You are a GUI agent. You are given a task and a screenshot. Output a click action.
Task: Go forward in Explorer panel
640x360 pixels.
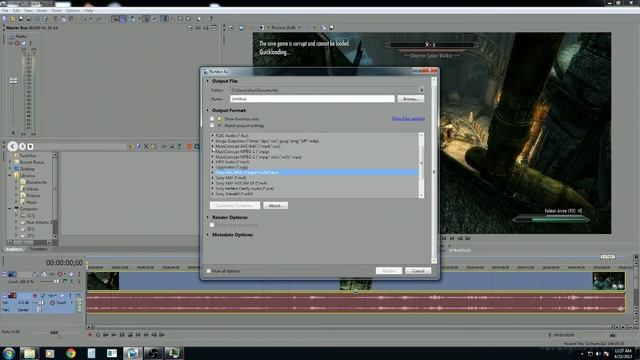[22, 147]
